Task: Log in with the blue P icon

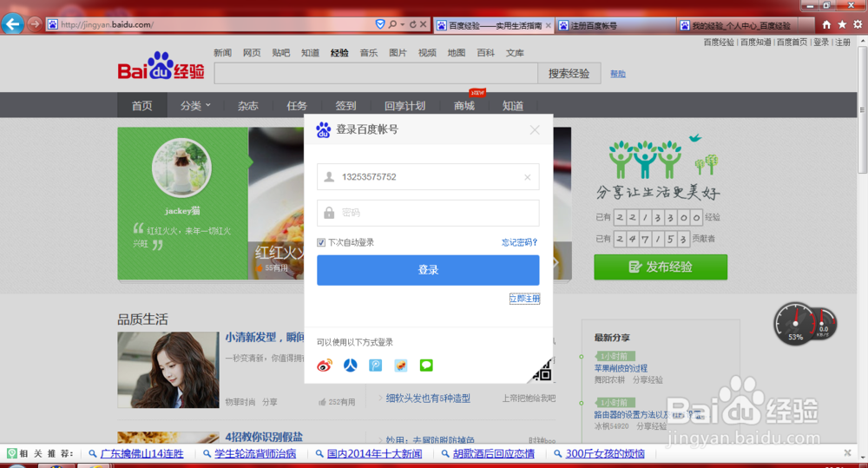Action: (375, 366)
